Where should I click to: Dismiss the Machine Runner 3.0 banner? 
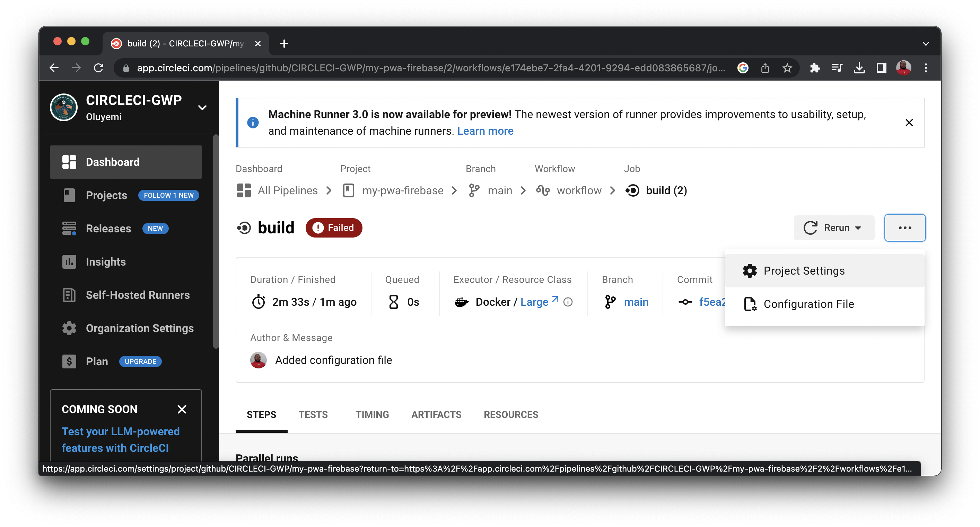pos(909,123)
